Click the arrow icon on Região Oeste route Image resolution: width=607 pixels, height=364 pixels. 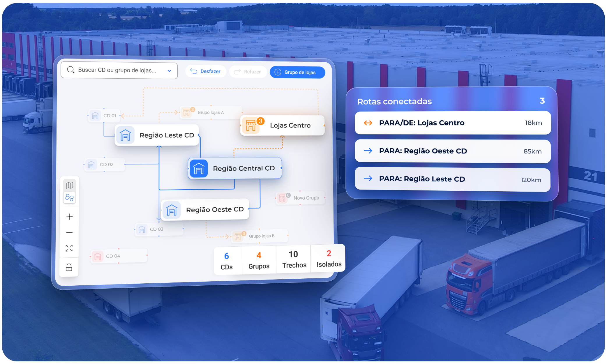coord(368,151)
